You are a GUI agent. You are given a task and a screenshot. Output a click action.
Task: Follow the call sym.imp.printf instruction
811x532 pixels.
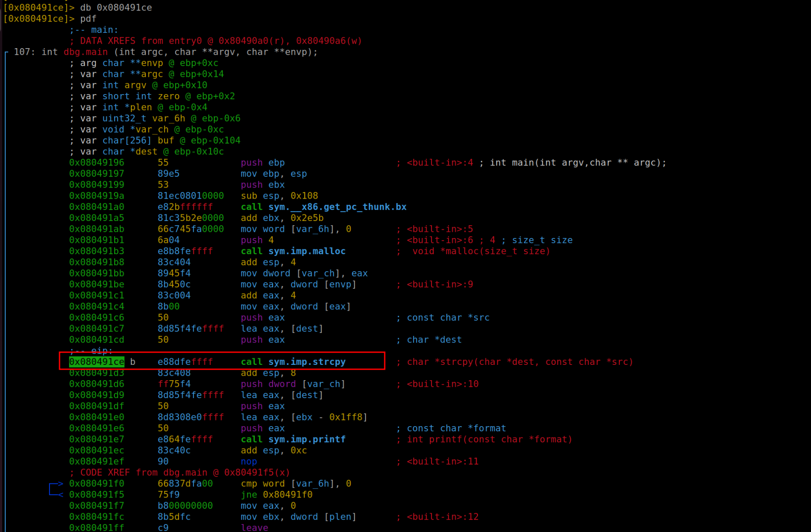point(293,439)
